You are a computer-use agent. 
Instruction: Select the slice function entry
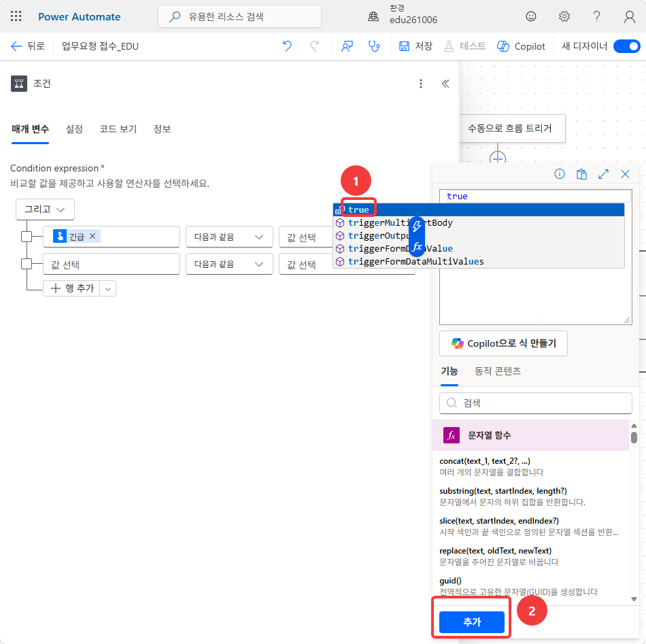(x=530, y=526)
